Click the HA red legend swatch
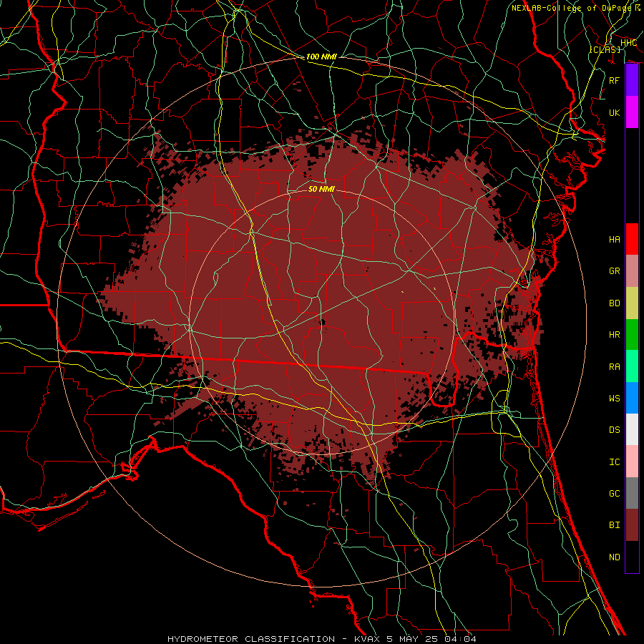 point(632,239)
